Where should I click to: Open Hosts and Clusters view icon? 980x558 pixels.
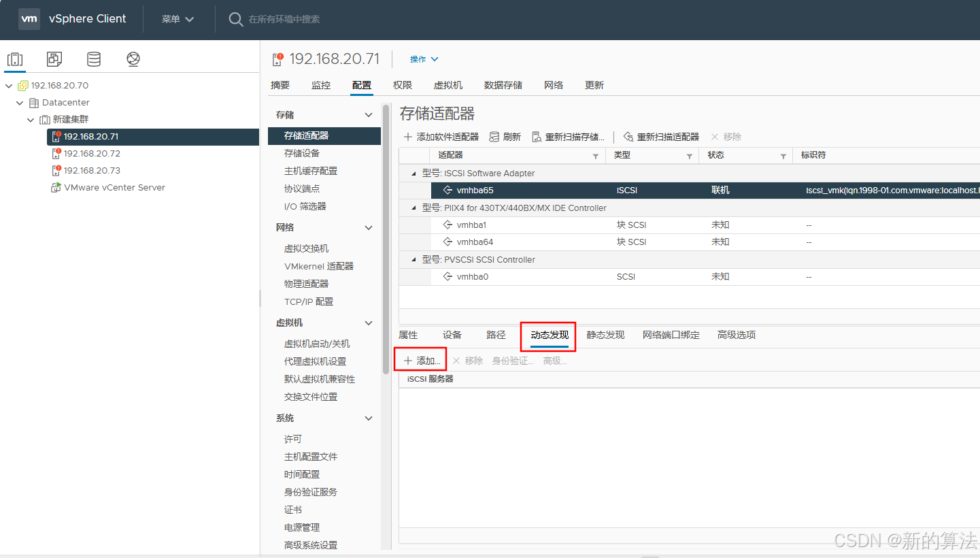point(15,59)
